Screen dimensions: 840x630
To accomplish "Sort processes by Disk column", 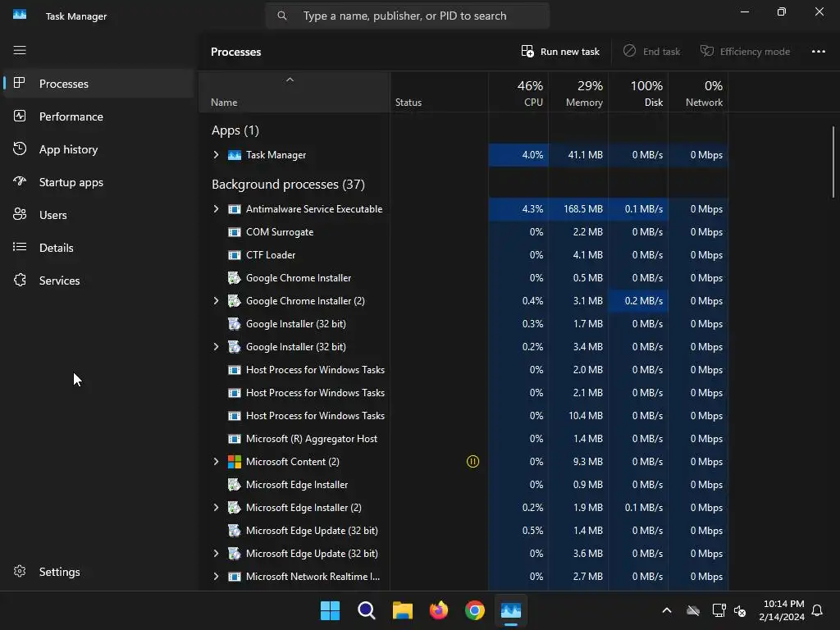I will pyautogui.click(x=638, y=93).
